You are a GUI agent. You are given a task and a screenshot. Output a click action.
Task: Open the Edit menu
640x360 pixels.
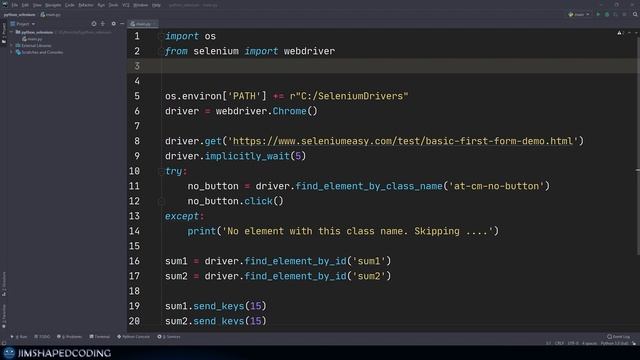[x=25, y=5]
